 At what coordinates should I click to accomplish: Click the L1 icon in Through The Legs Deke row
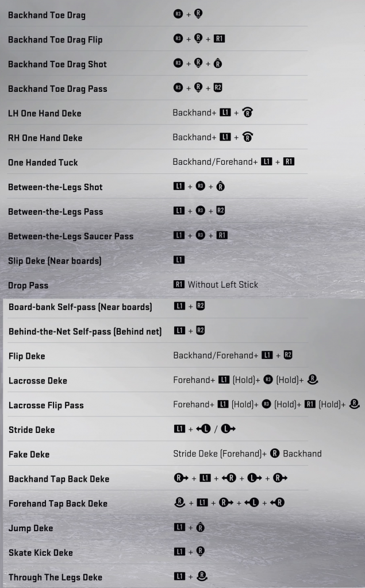179,576
